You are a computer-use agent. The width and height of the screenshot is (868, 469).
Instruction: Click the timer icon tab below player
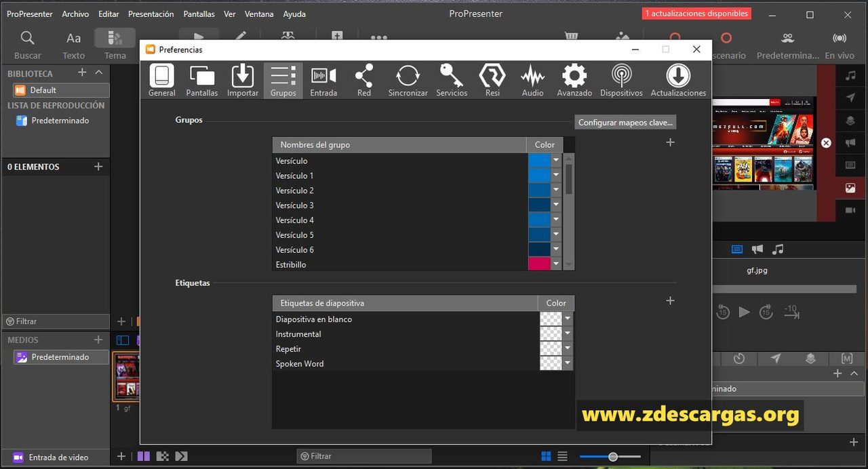pyautogui.click(x=739, y=359)
